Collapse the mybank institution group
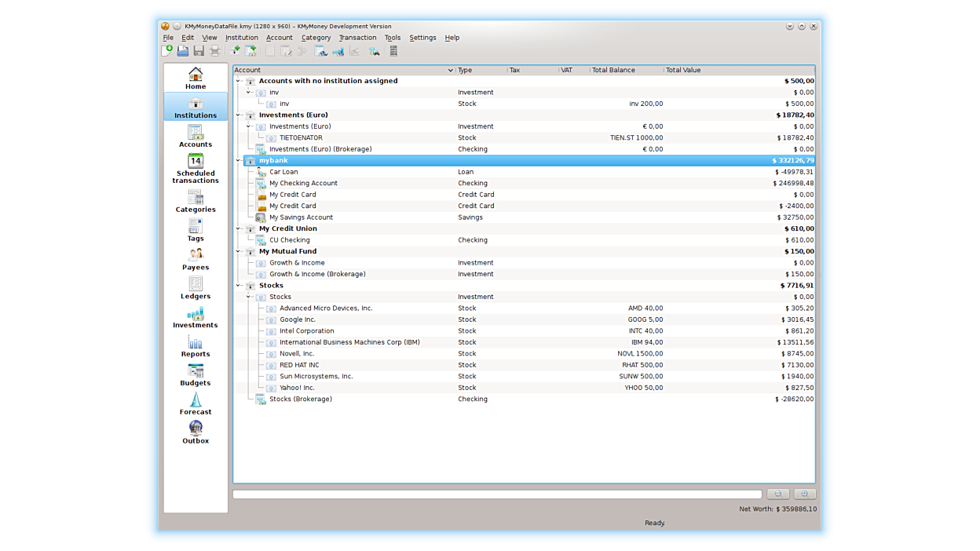 coord(239,161)
